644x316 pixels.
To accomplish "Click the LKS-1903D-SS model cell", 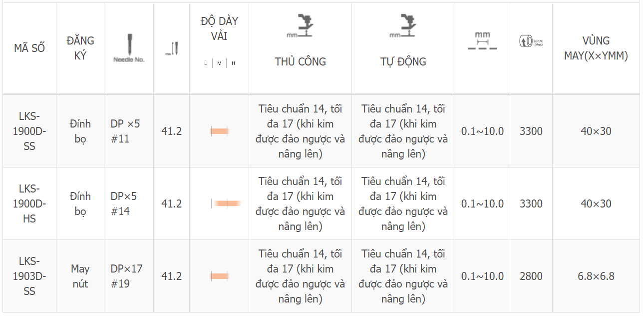I will [29, 276].
